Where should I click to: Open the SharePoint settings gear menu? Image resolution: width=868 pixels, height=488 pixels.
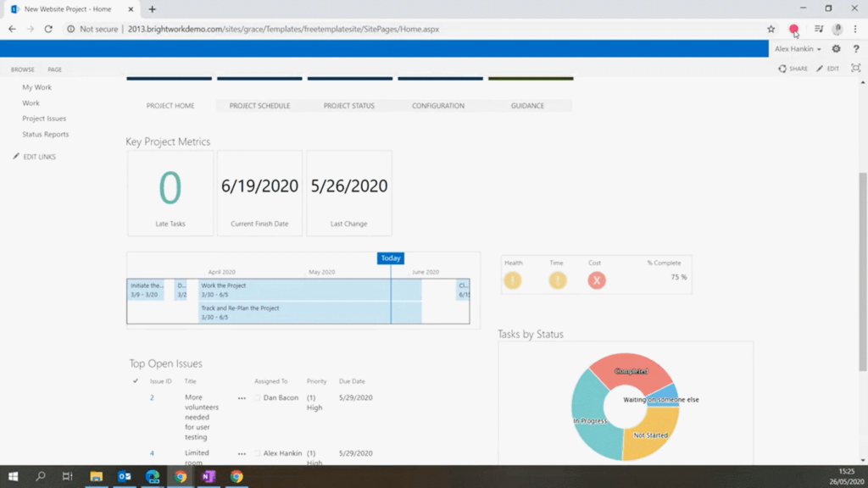[x=836, y=49]
